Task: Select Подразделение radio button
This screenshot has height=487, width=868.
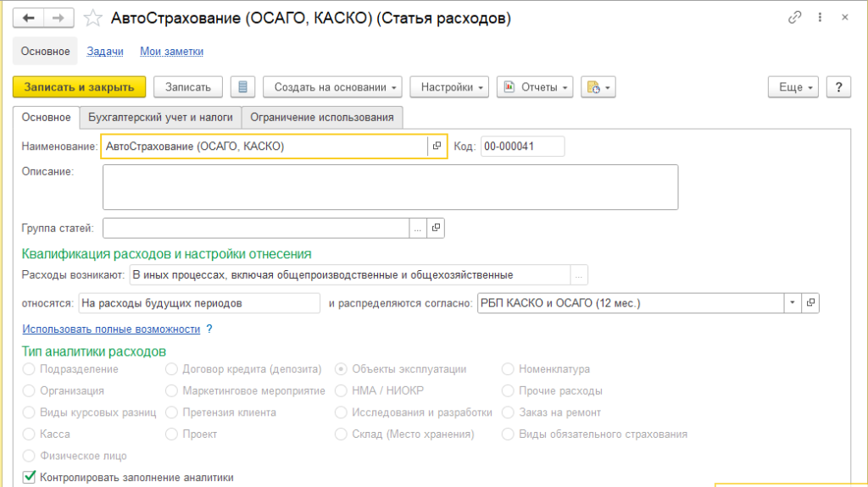Action: pyautogui.click(x=30, y=369)
